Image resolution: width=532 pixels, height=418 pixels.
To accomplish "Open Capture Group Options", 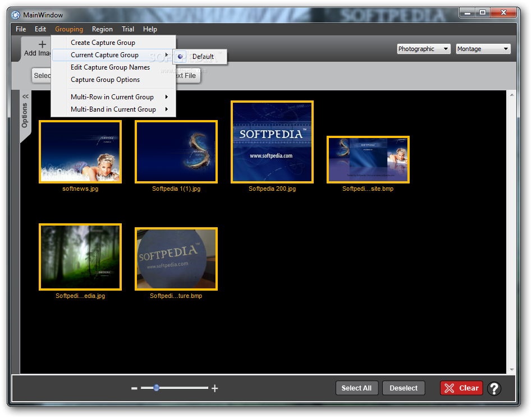I will [113, 80].
